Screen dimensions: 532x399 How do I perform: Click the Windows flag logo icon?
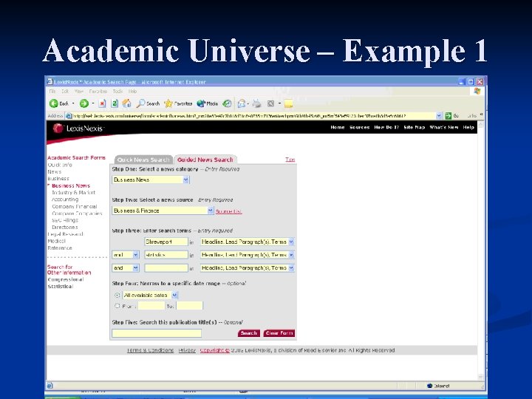point(477,91)
